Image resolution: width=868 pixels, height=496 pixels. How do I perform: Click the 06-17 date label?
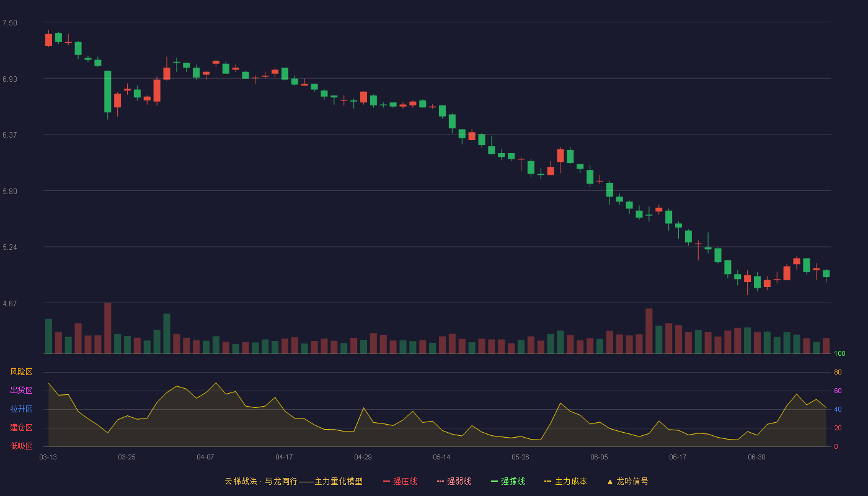678,457
